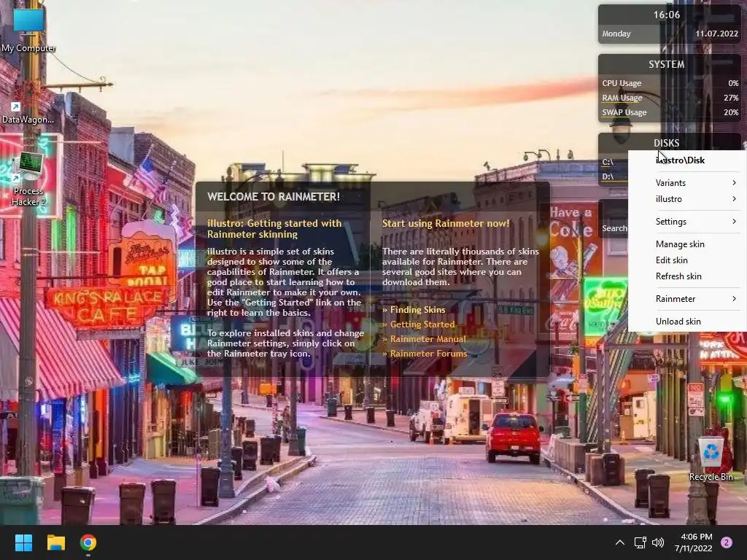Open network status tray icon
Image resolution: width=747 pixels, height=560 pixels.
[x=640, y=542]
